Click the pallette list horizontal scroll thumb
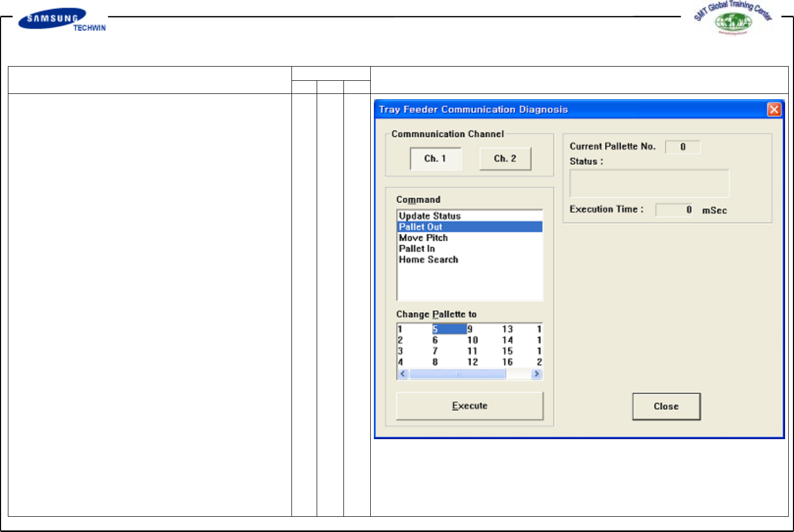 click(457, 374)
